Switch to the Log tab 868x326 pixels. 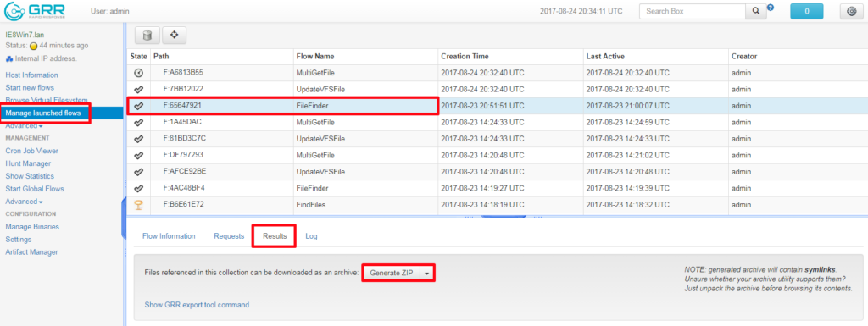pyautogui.click(x=312, y=236)
